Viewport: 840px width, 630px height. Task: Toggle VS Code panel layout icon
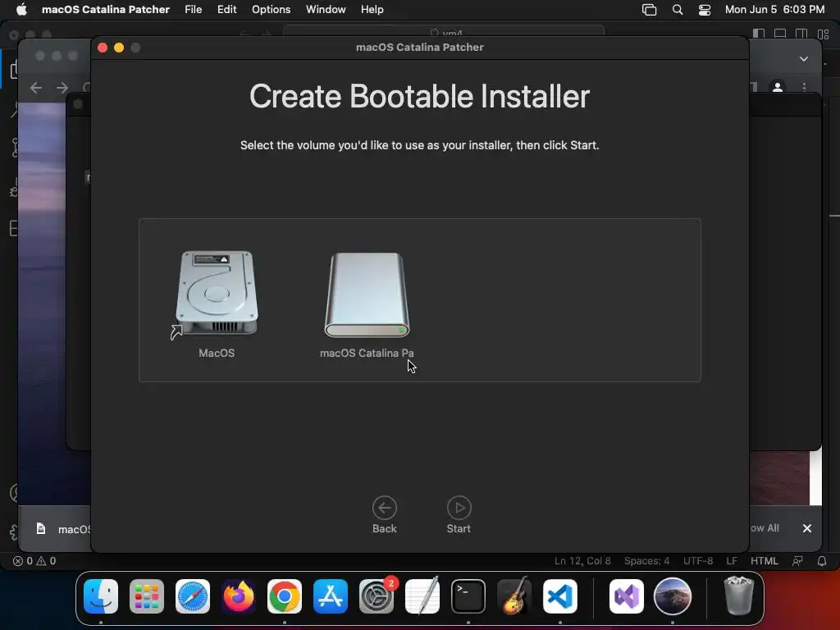(780, 33)
